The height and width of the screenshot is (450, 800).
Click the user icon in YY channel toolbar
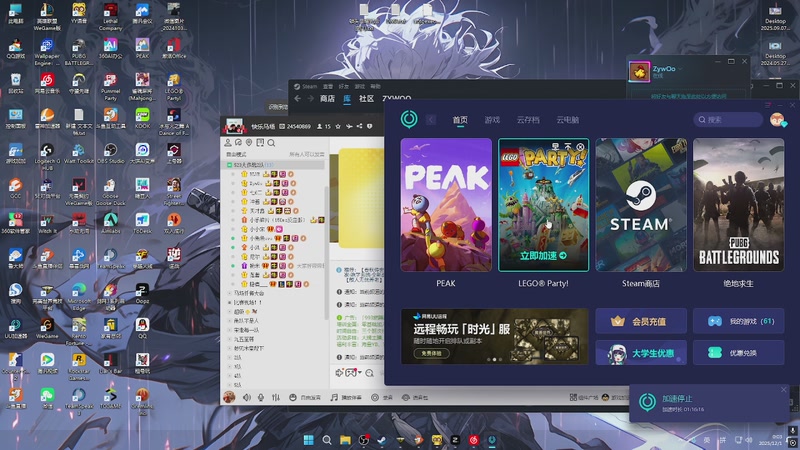point(228,143)
